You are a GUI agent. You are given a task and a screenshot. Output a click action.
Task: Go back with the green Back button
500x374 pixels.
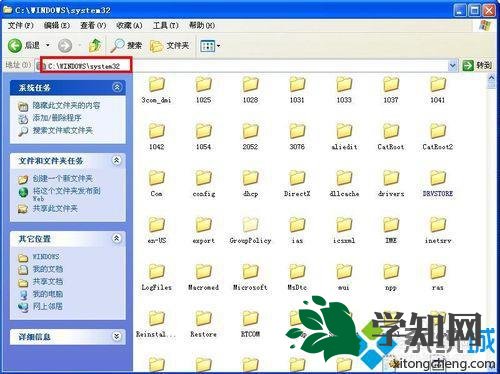pyautogui.click(x=23, y=45)
